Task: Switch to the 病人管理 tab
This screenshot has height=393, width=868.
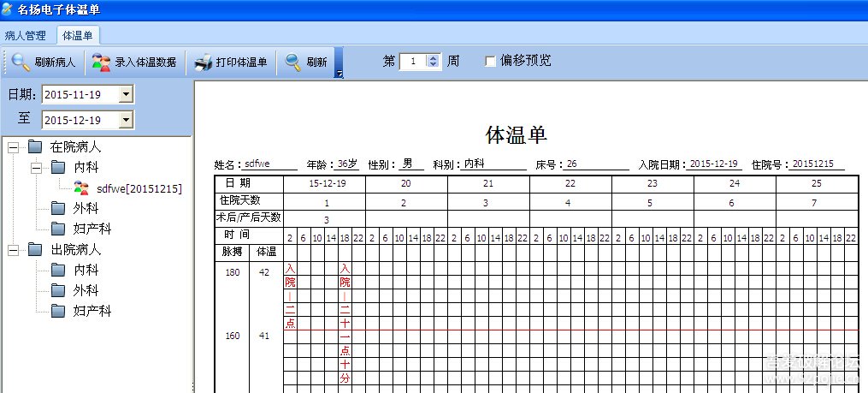Action: click(26, 36)
